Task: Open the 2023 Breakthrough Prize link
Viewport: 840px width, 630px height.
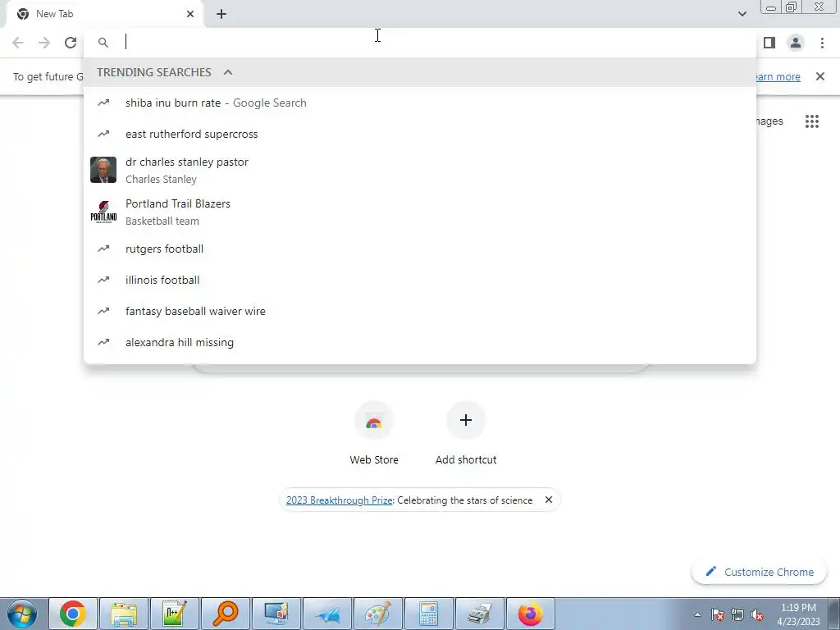Action: pyautogui.click(x=339, y=500)
